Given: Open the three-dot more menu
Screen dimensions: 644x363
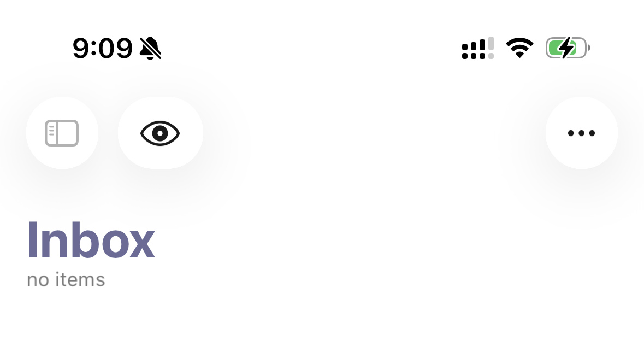Looking at the screenshot, I should coord(581,133).
